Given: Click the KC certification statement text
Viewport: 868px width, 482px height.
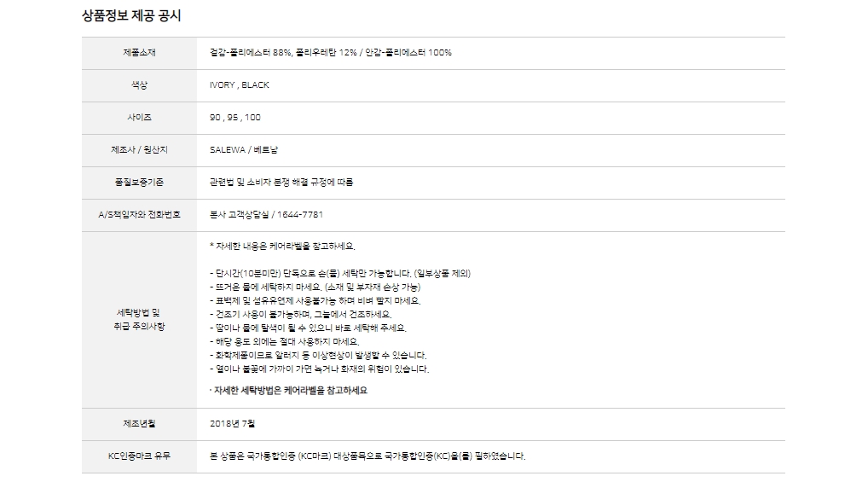Looking at the screenshot, I should [x=367, y=456].
